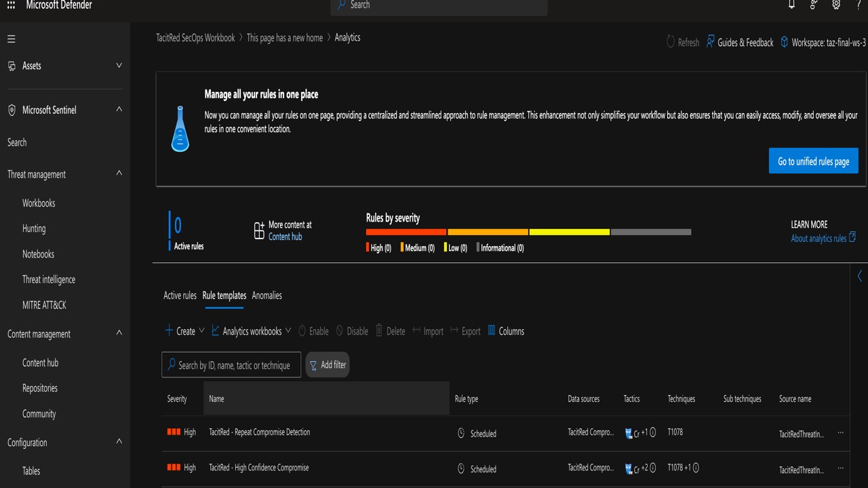Click the Import toolbar item
The height and width of the screenshot is (488, 868).
428,331
